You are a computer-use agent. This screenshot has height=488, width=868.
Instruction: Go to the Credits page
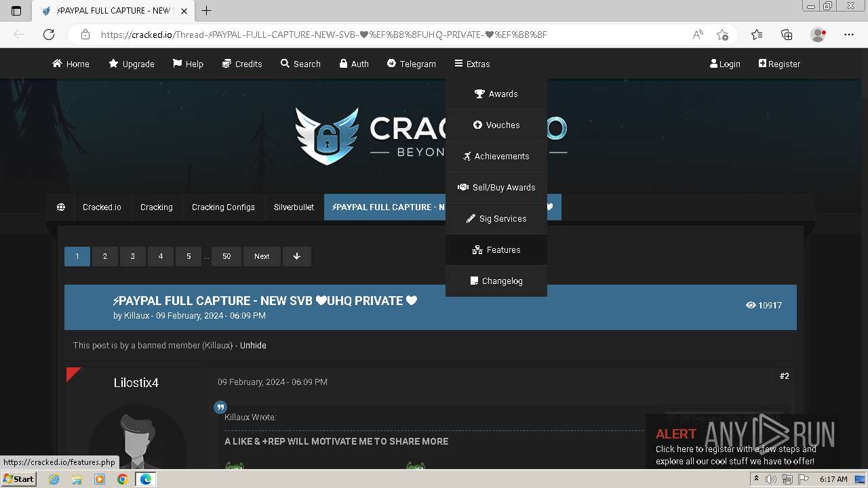(242, 64)
